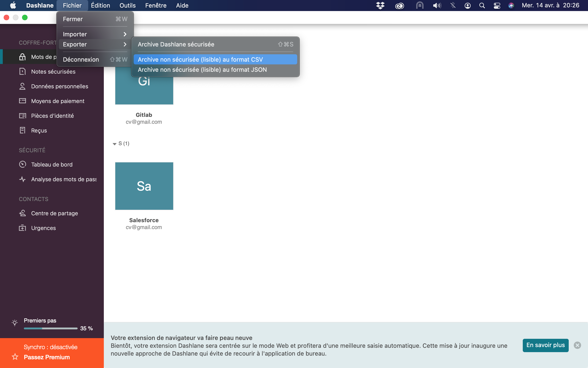This screenshot has height=368, width=588.
Task: Click the arch-shaped menu bar icon
Action: point(420,5)
